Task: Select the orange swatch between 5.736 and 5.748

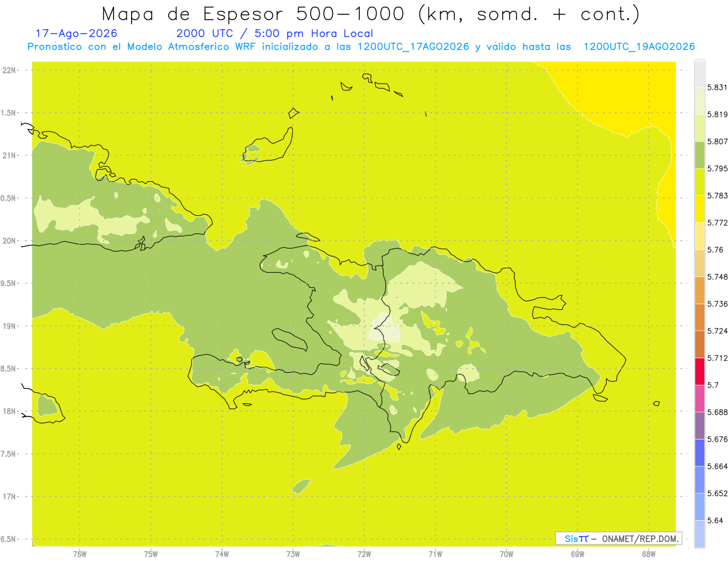Action: coord(699,290)
